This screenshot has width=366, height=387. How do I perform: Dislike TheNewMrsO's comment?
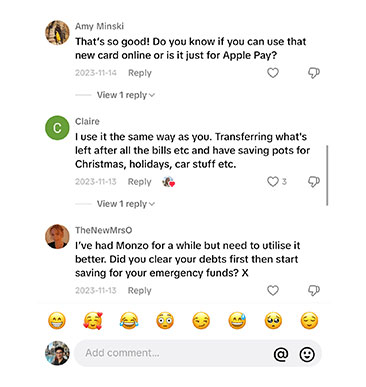(x=313, y=290)
